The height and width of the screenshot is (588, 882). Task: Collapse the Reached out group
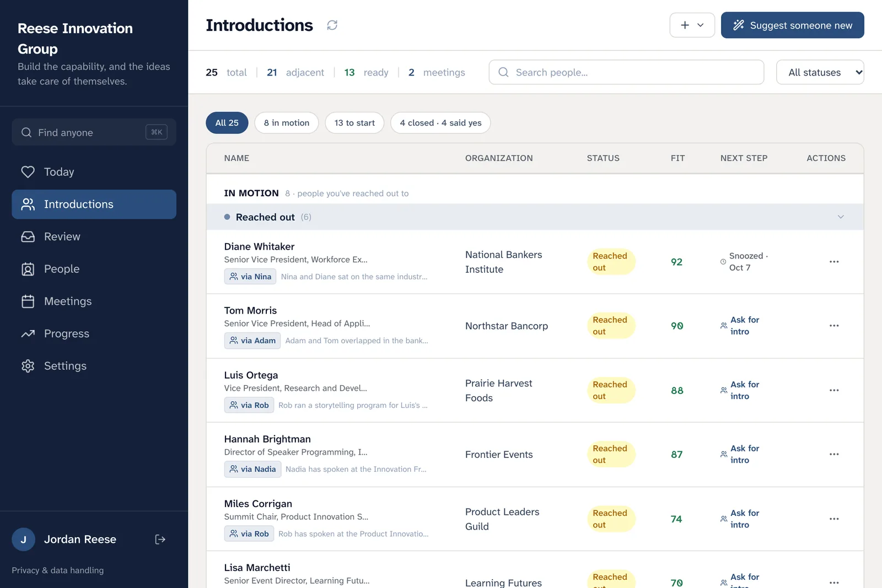tap(841, 217)
